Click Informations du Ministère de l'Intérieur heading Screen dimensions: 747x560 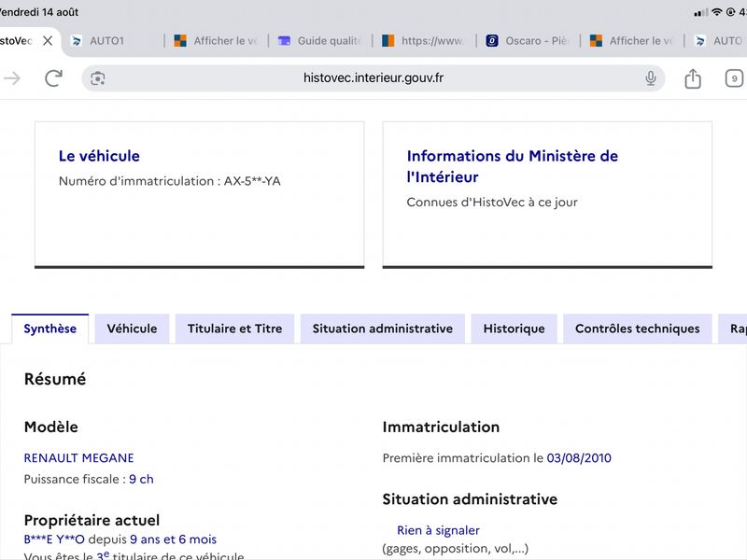click(x=512, y=166)
